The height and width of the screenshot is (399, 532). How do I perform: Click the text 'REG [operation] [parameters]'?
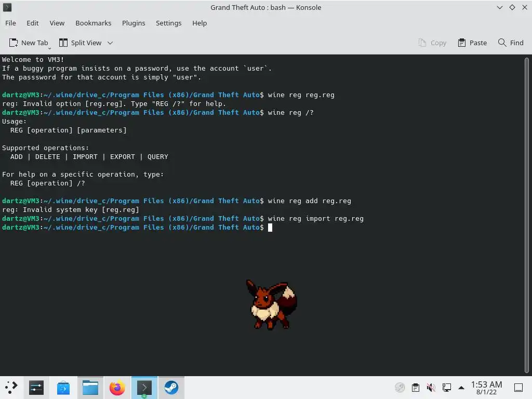(x=68, y=130)
